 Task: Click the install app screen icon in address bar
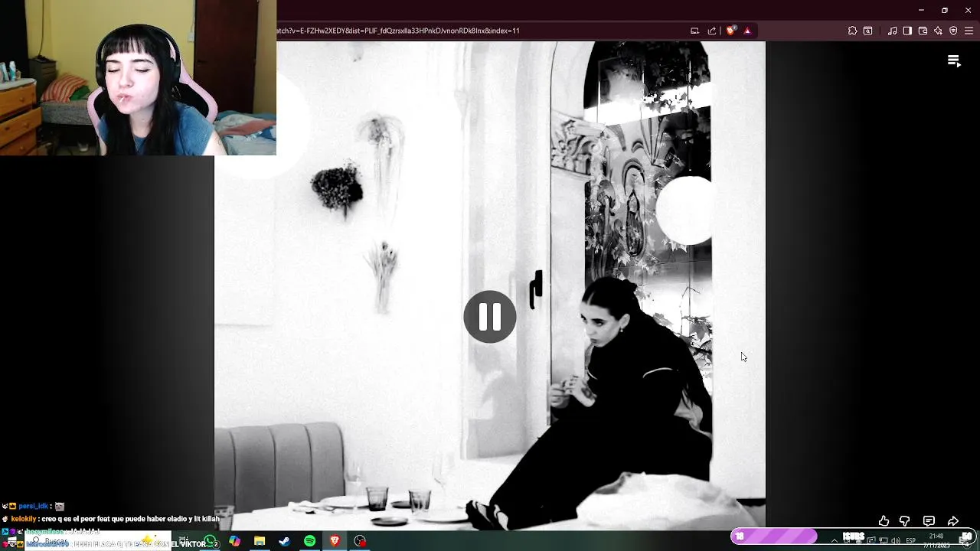tap(694, 31)
